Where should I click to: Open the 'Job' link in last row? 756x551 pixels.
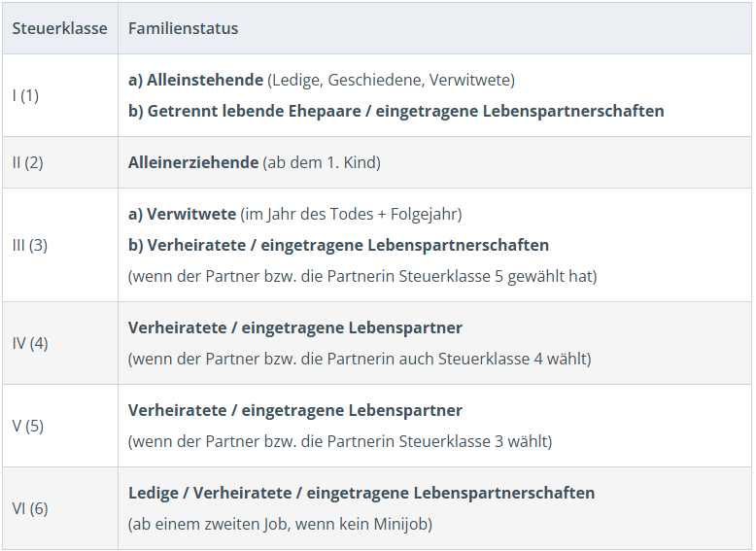coord(275,524)
